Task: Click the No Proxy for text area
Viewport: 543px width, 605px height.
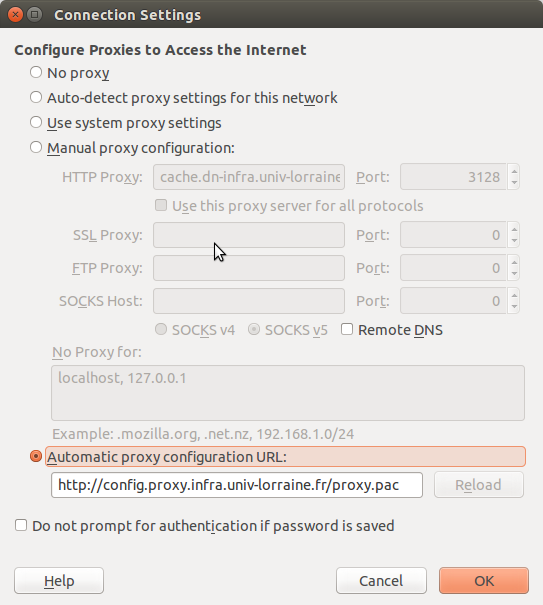Action: 288,393
